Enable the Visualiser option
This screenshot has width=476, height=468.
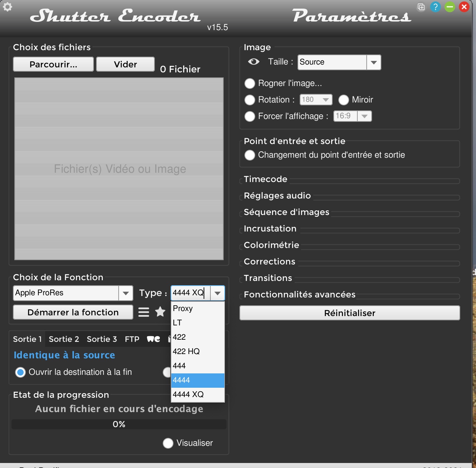tap(168, 443)
